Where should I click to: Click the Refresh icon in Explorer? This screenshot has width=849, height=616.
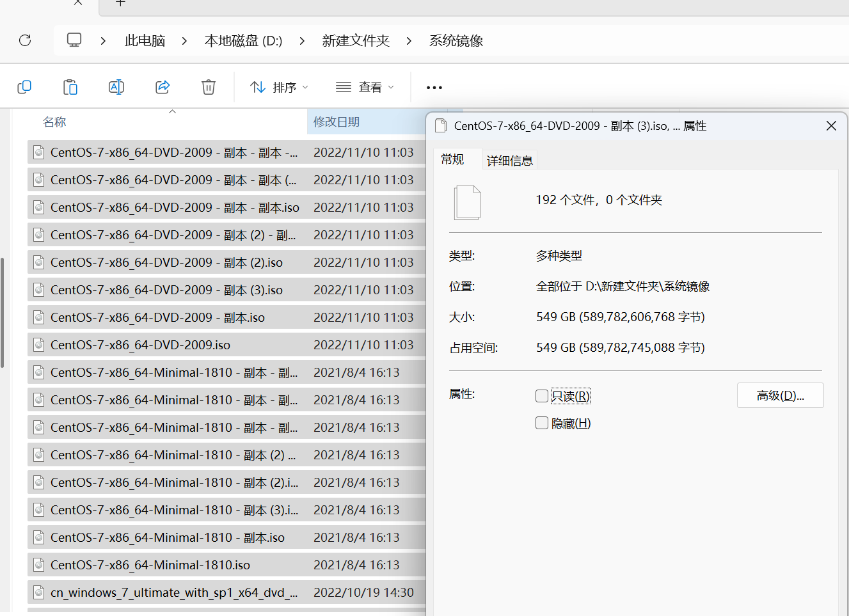tap(25, 40)
